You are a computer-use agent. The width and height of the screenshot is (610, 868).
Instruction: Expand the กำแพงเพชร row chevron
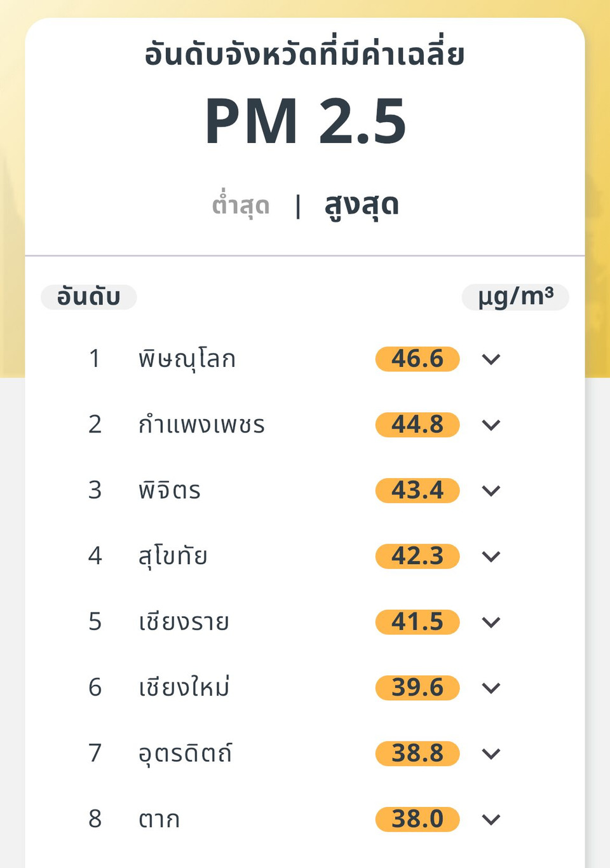pyautogui.click(x=491, y=425)
